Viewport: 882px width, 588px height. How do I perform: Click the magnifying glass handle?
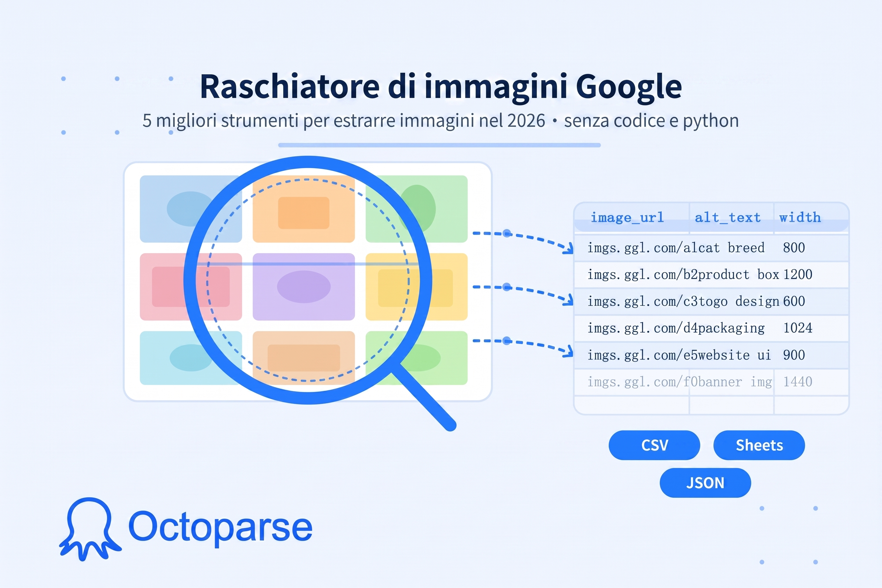click(424, 397)
